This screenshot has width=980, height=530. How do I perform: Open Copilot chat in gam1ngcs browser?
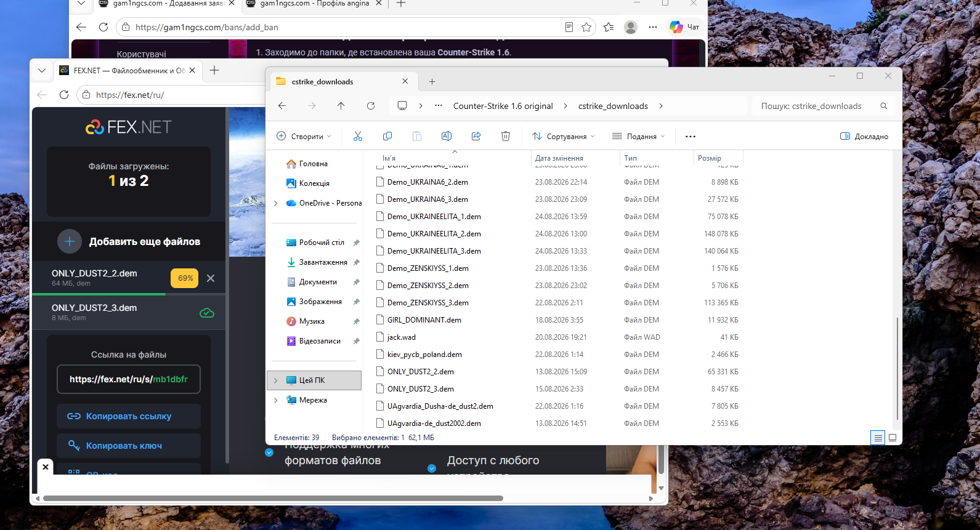coord(684,27)
